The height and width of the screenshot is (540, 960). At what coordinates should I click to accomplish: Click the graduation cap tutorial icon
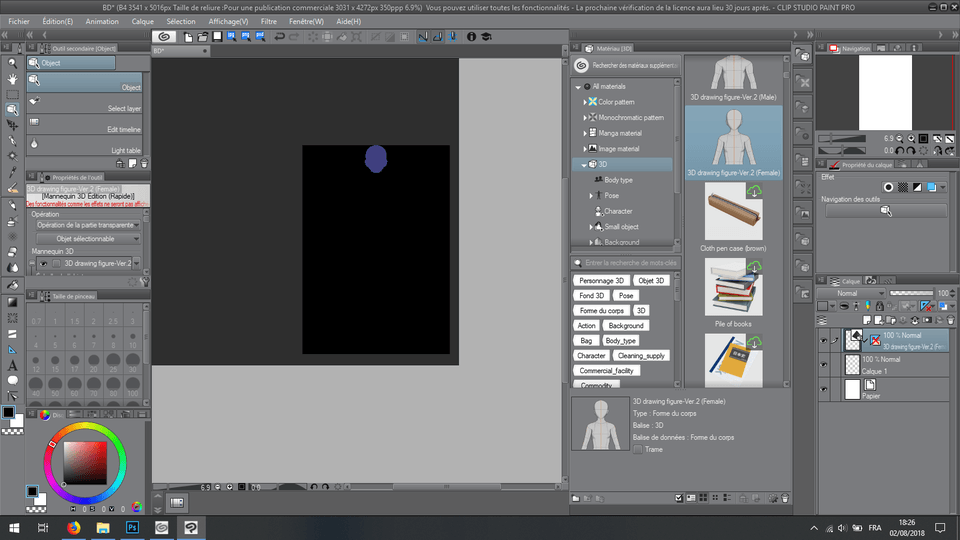(x=487, y=37)
